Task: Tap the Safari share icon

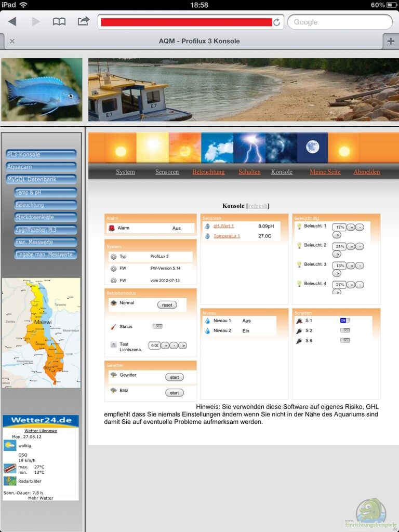Action: (83, 22)
